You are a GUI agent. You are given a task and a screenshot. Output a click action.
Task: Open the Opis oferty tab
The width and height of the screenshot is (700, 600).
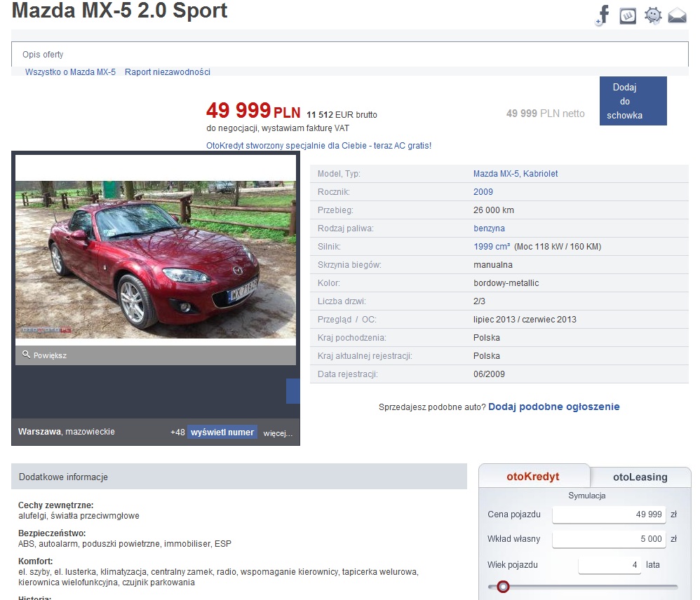click(43, 55)
